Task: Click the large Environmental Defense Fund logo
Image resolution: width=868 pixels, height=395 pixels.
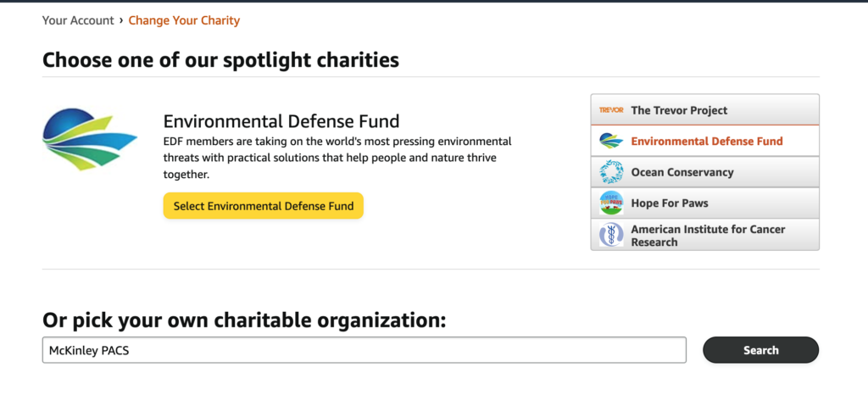Action: 90,139
